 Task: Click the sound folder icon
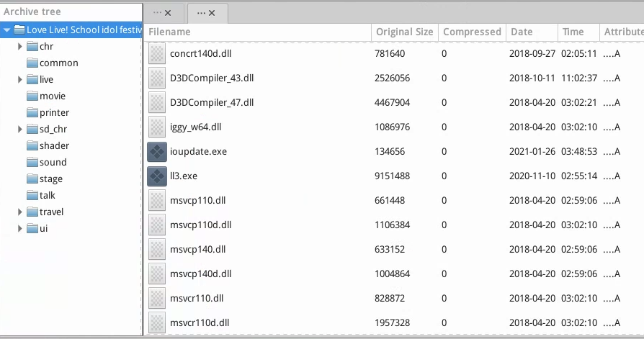tap(32, 162)
